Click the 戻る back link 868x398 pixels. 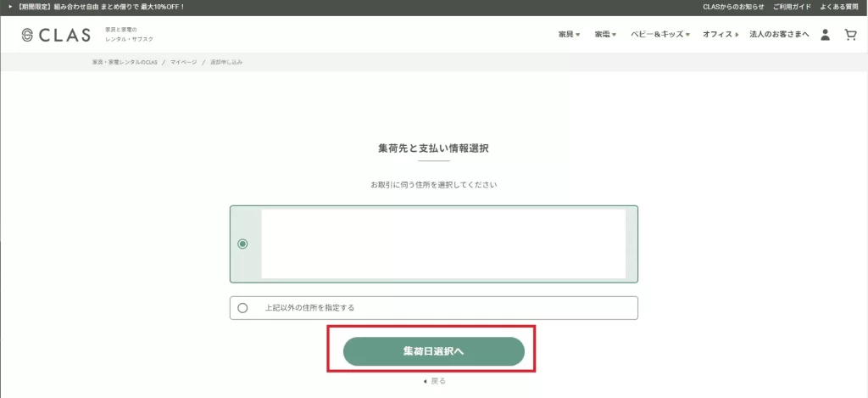coord(434,381)
